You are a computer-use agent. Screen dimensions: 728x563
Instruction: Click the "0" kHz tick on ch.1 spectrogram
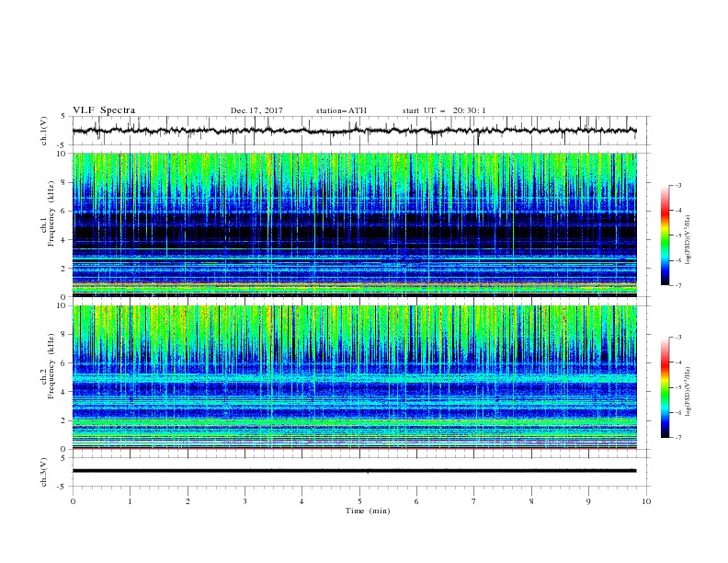(x=65, y=297)
